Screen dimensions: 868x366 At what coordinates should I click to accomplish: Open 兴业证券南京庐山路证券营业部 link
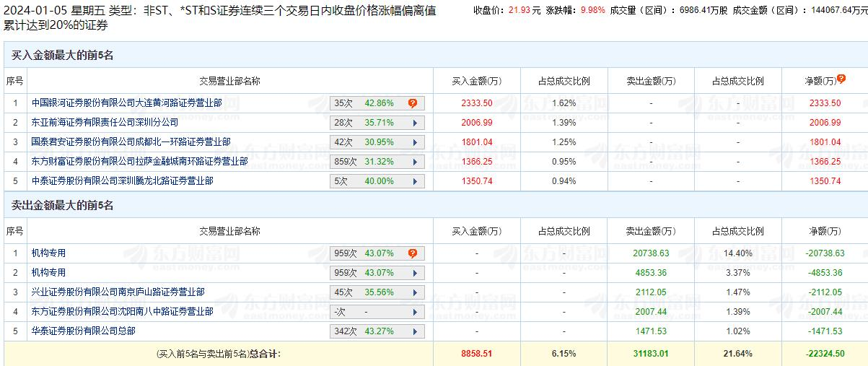(x=118, y=292)
